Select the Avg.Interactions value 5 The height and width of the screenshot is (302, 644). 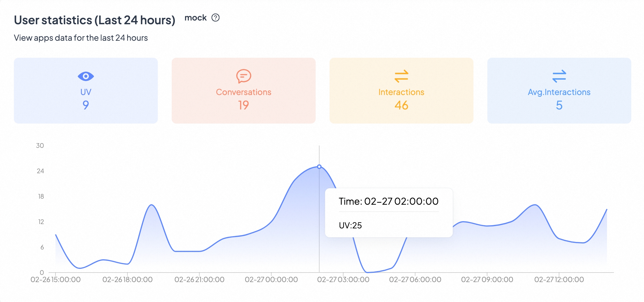(x=559, y=105)
